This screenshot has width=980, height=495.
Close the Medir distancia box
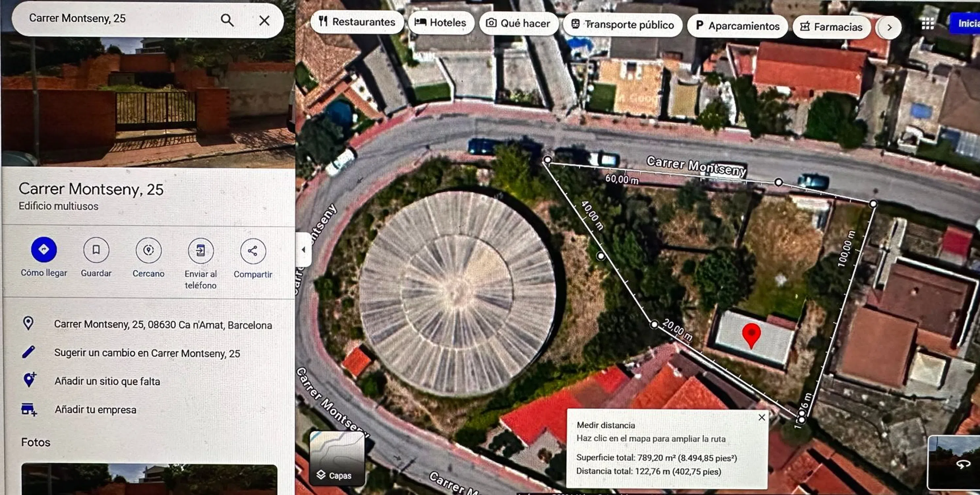pyautogui.click(x=762, y=417)
